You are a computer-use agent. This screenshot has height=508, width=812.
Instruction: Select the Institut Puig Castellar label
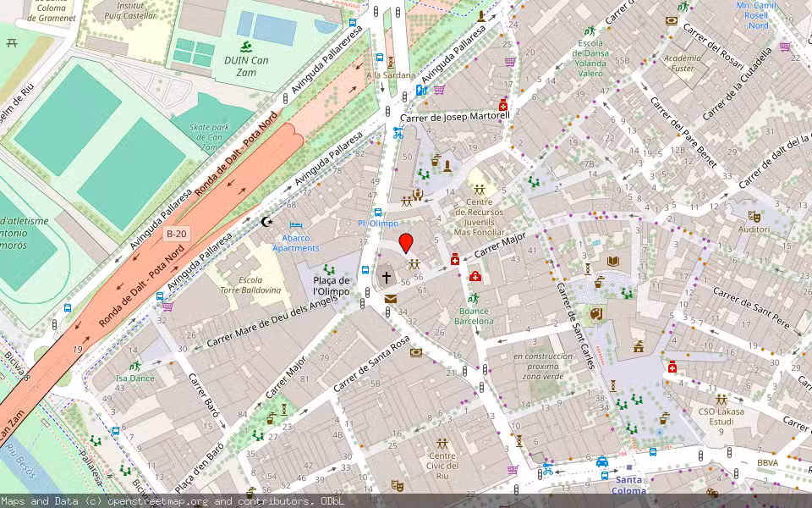pyautogui.click(x=129, y=11)
